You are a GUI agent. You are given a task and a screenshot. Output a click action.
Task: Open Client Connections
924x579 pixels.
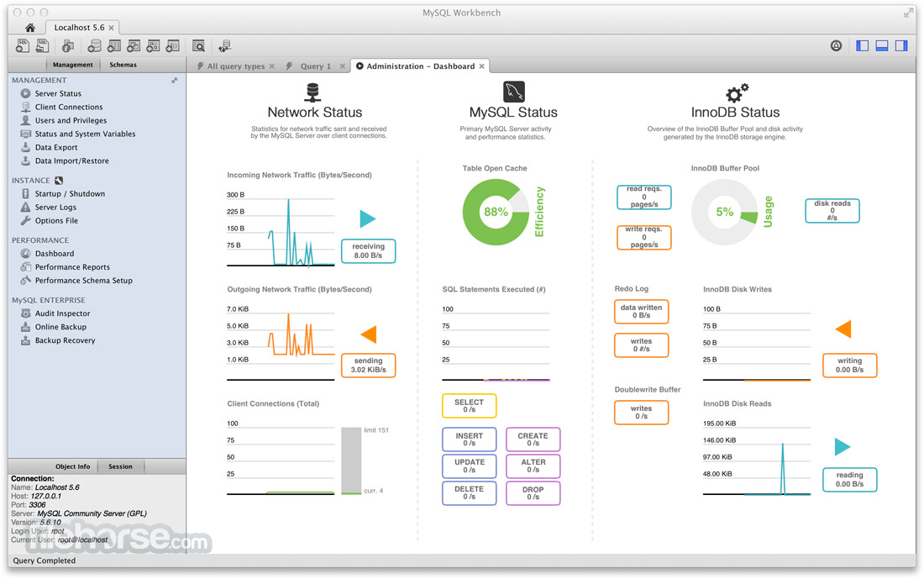68,107
